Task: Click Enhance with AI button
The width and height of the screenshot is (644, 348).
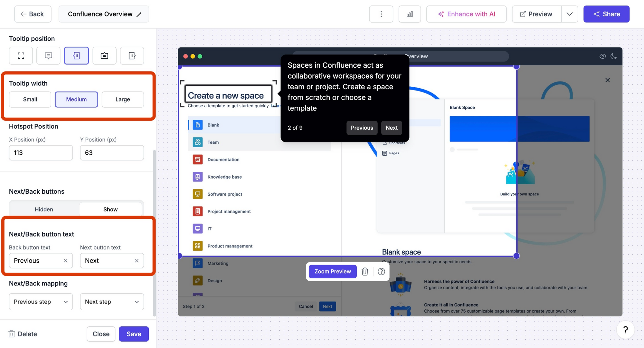Action: 466,14
